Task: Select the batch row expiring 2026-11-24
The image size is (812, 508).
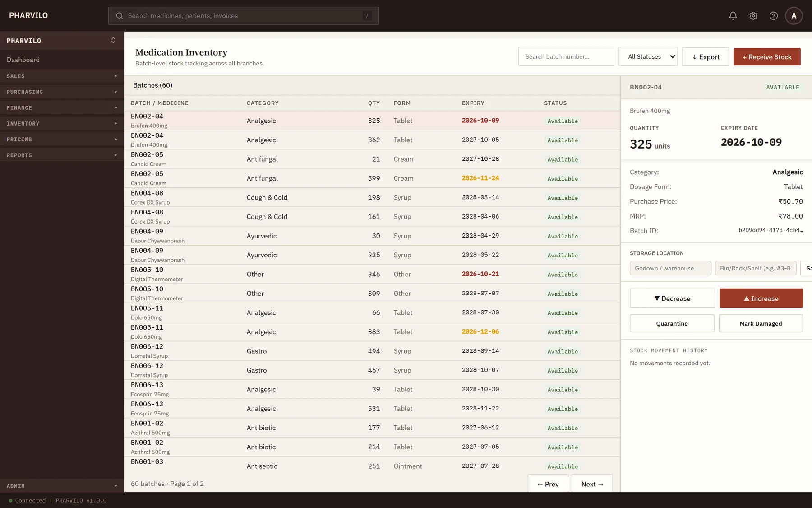Action: click(372, 178)
